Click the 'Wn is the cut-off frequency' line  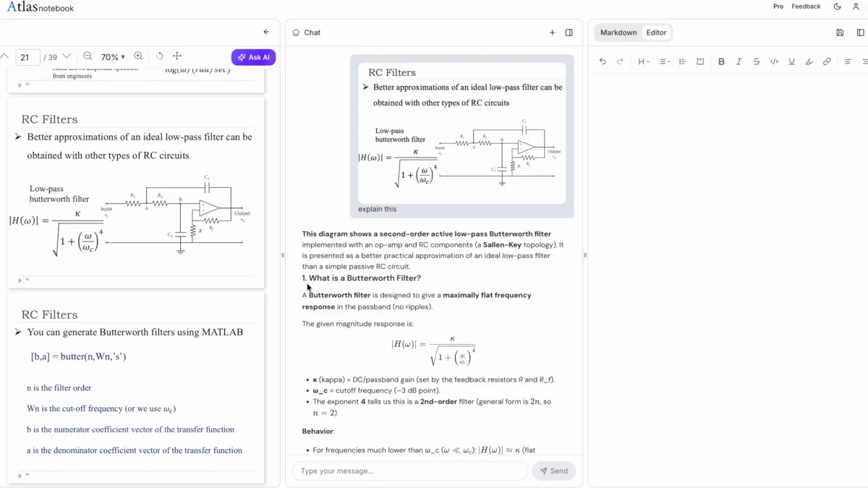click(101, 408)
